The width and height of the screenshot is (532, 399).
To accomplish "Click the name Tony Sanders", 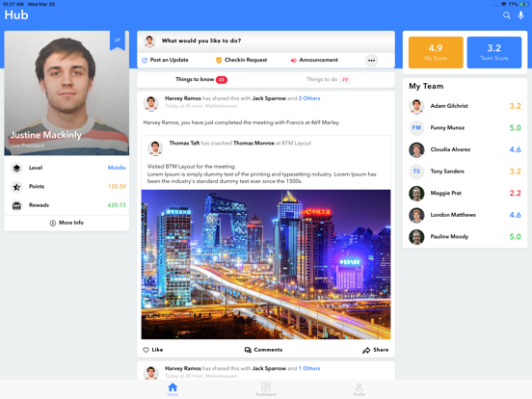I will click(447, 172).
